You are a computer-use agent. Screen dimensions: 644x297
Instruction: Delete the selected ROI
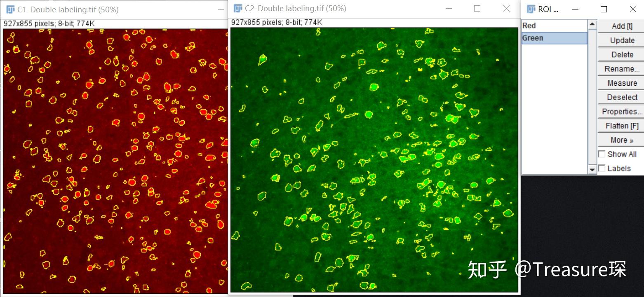point(622,54)
